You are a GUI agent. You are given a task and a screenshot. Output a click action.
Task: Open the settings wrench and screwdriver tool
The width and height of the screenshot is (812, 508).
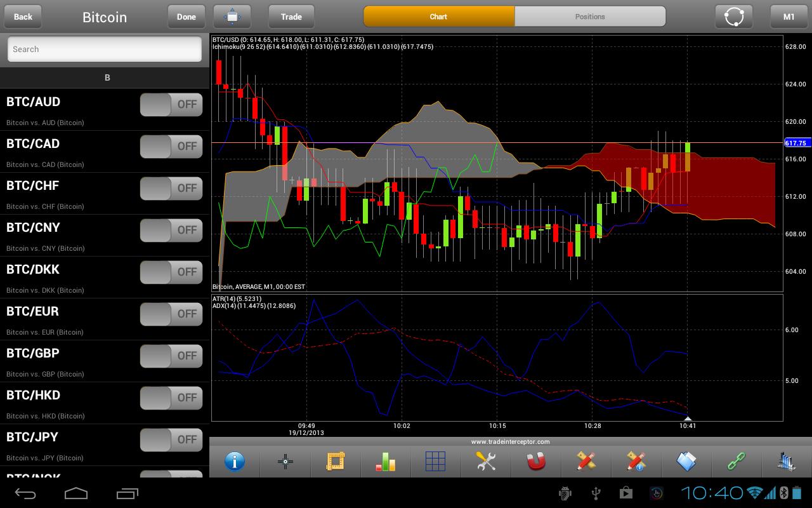486,462
